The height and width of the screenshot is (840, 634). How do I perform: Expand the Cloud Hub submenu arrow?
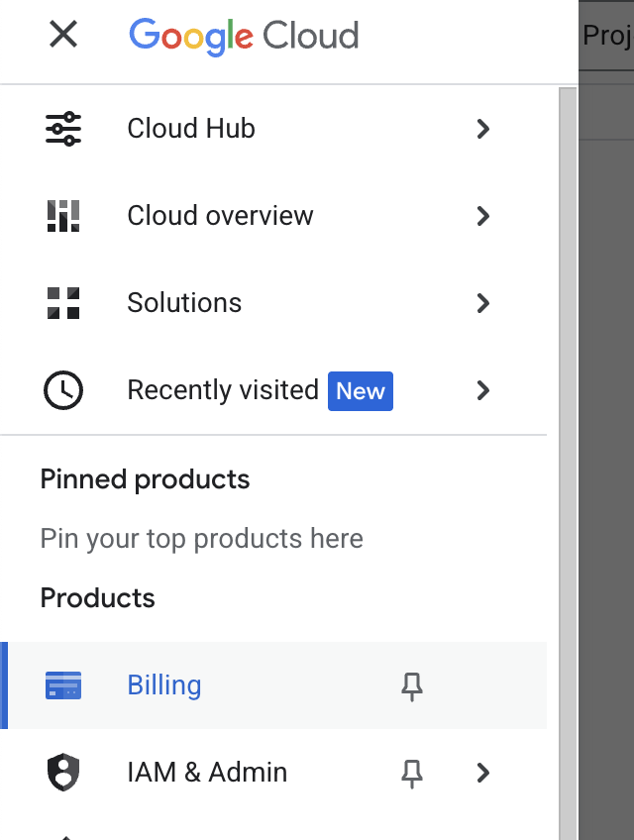(x=483, y=129)
